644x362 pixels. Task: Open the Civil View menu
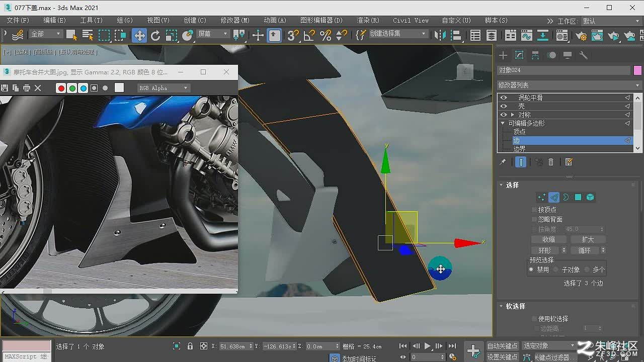coord(411,20)
